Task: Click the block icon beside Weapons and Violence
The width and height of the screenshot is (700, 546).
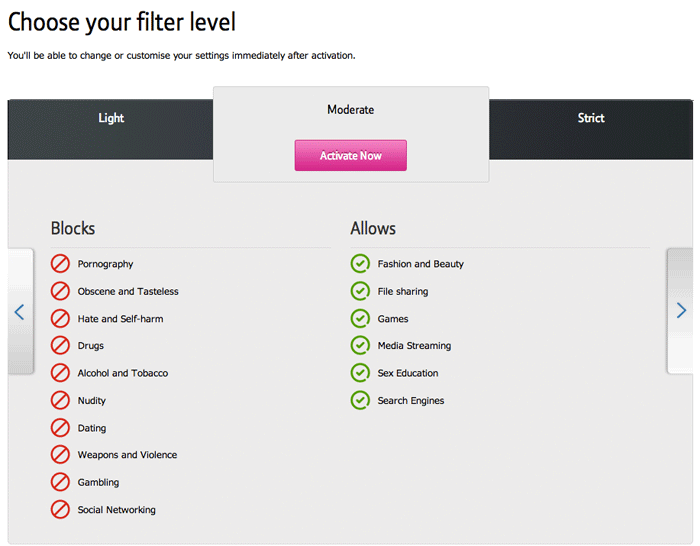Action: coord(60,454)
